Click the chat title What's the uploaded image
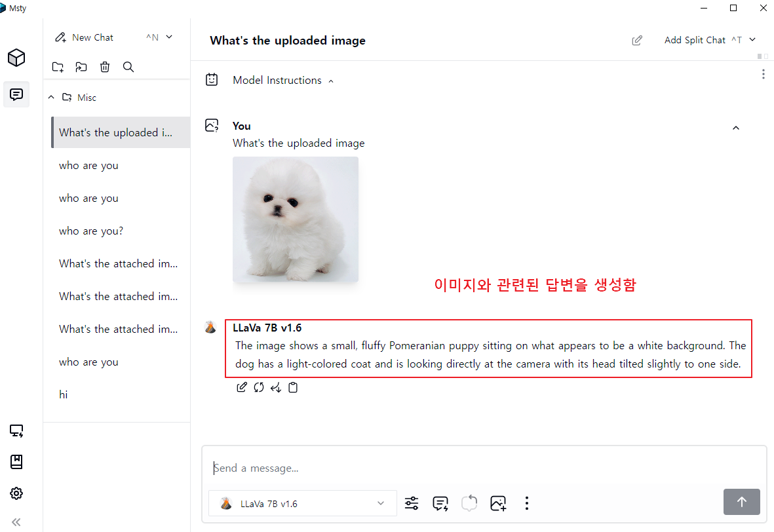The image size is (774, 532). point(288,41)
